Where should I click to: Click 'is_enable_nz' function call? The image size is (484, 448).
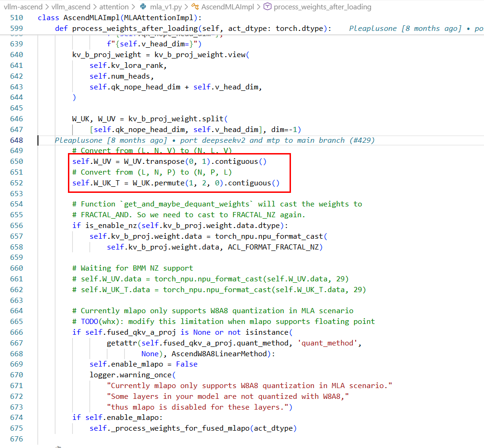tap(111, 226)
